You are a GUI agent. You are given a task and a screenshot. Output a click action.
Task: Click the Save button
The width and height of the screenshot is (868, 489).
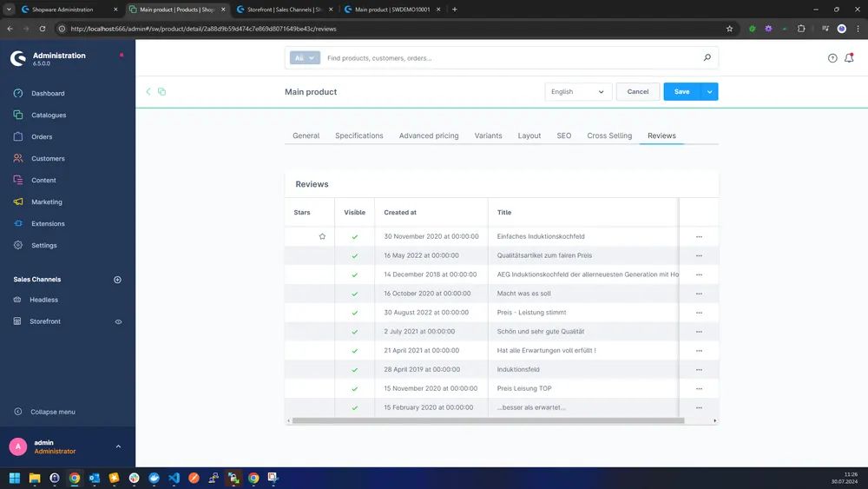point(682,92)
